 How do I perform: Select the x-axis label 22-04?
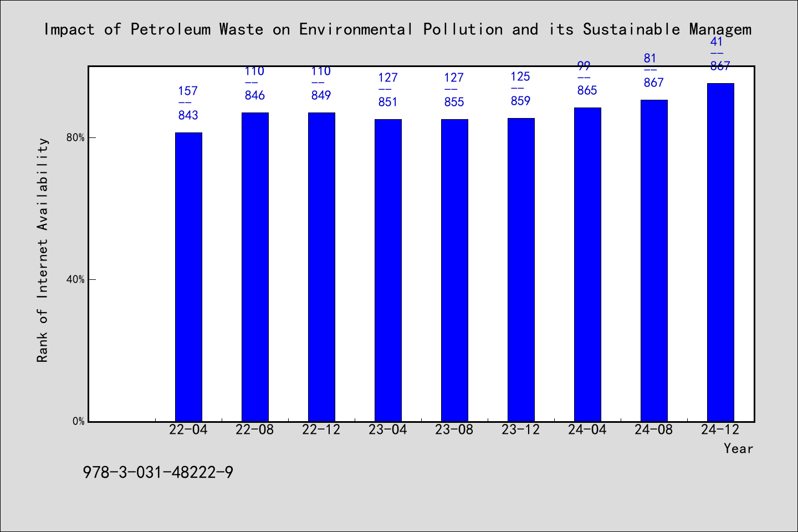click(x=188, y=429)
